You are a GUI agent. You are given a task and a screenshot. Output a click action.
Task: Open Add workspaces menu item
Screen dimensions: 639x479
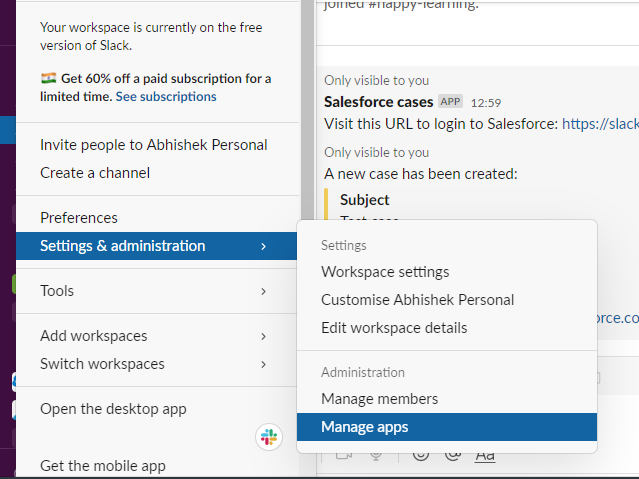[x=158, y=336]
